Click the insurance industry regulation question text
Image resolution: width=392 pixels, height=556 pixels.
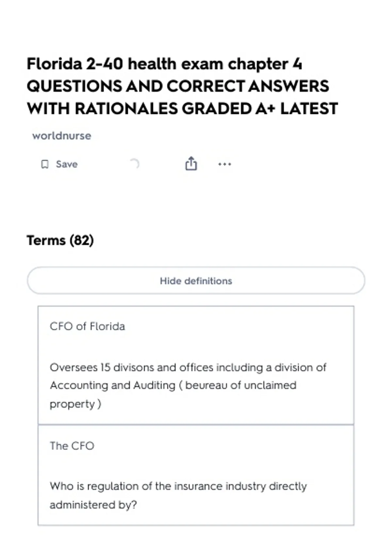point(178,495)
